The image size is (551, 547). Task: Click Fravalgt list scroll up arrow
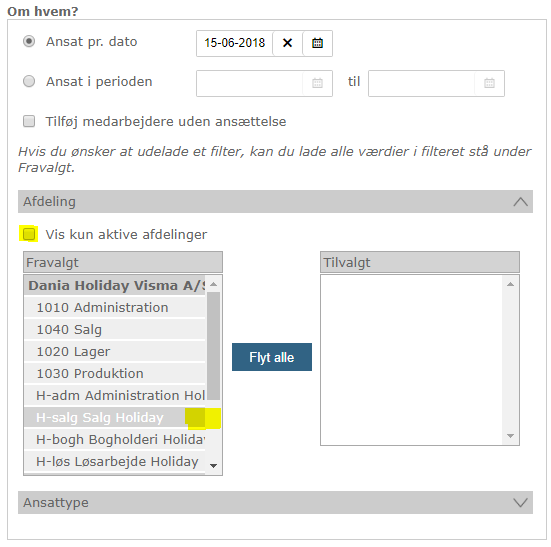click(213, 284)
